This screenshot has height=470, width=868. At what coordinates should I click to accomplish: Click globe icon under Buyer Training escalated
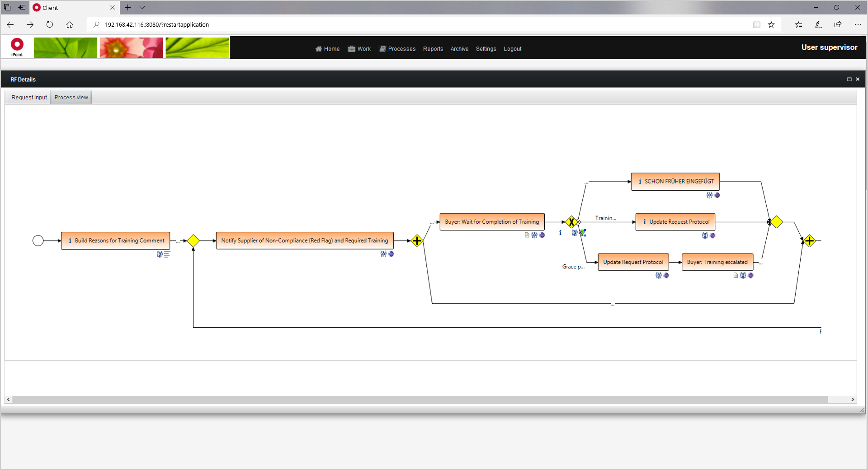point(750,275)
